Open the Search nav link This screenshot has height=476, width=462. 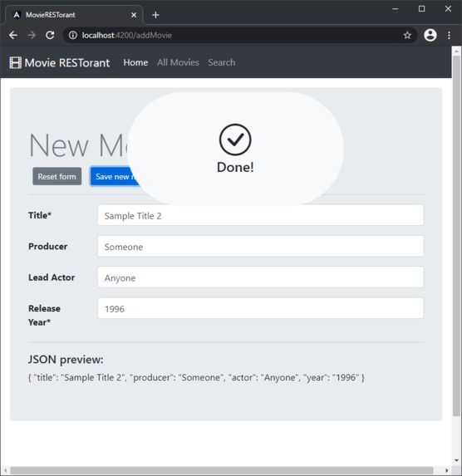pos(221,62)
